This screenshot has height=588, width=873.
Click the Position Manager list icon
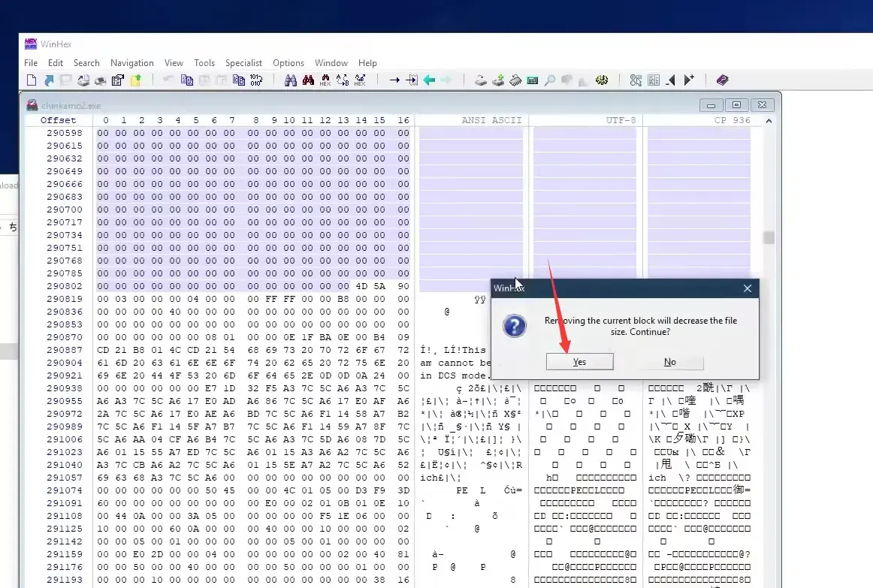tap(653, 80)
